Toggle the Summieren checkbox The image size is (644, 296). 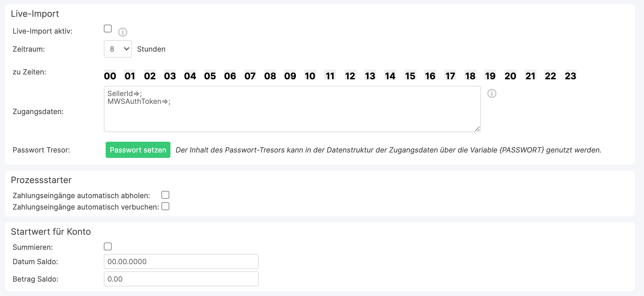click(x=108, y=246)
